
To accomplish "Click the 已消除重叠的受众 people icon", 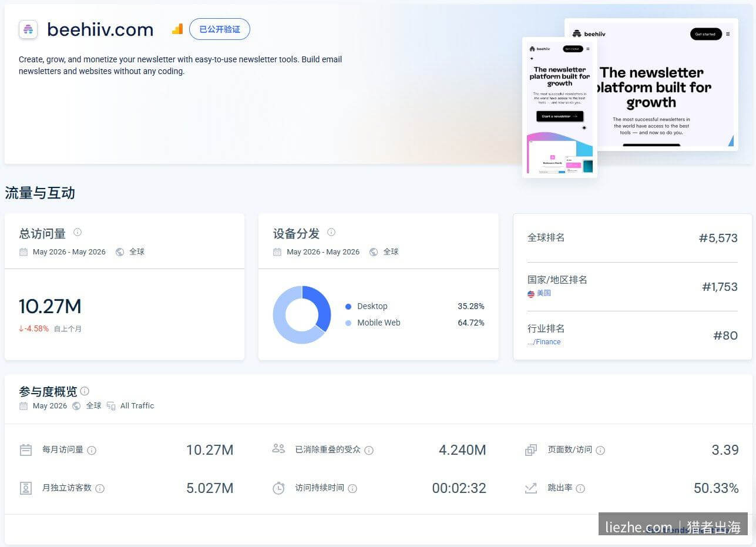I will 278,449.
